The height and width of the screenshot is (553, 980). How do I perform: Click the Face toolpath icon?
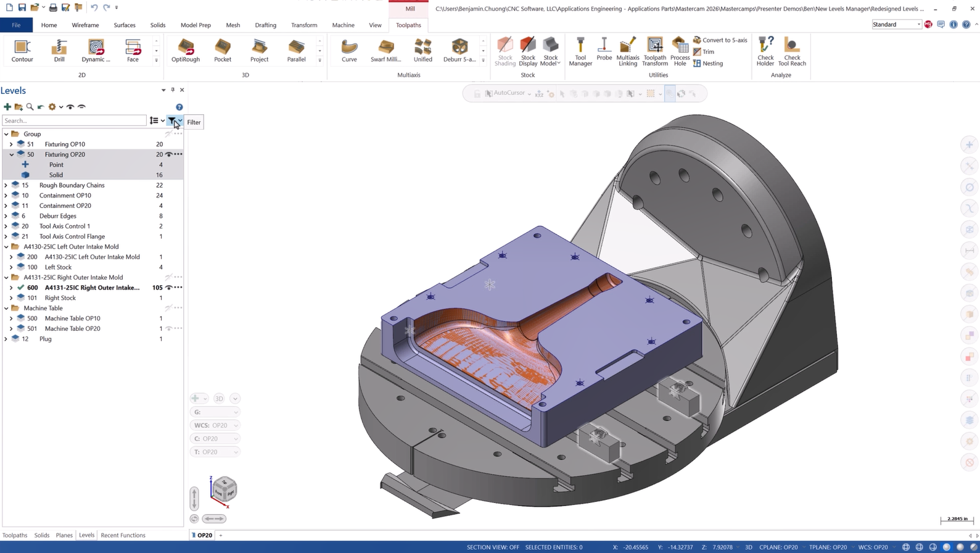(x=133, y=51)
